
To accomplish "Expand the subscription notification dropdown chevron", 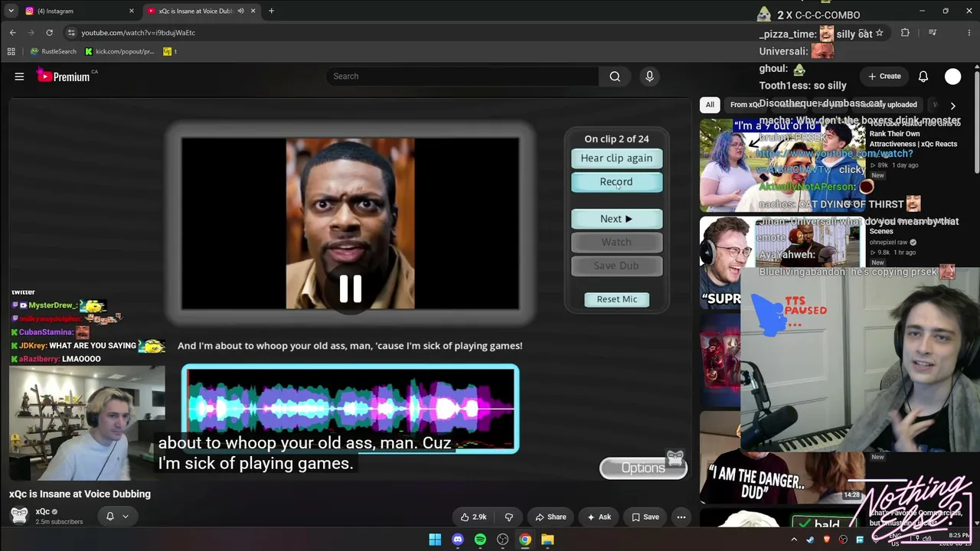I will 126,517.
